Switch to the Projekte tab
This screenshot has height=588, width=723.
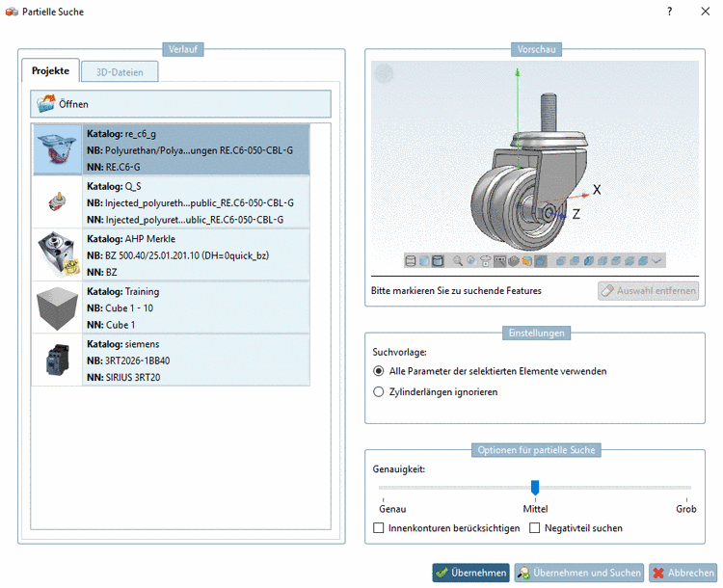(x=50, y=70)
